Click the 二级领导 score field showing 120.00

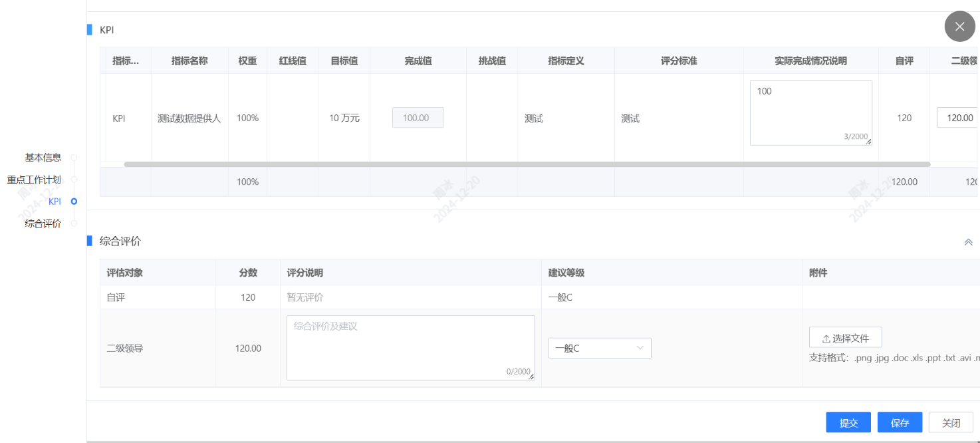(957, 118)
